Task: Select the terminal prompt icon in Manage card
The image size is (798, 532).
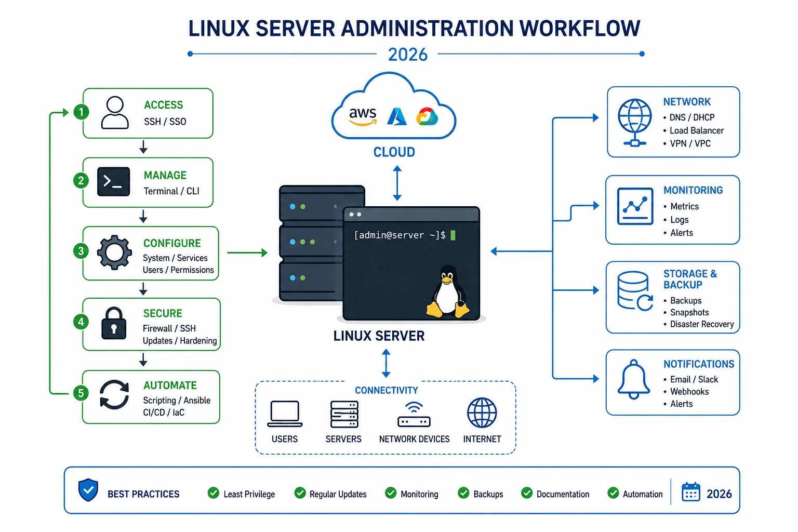Action: tap(113, 181)
